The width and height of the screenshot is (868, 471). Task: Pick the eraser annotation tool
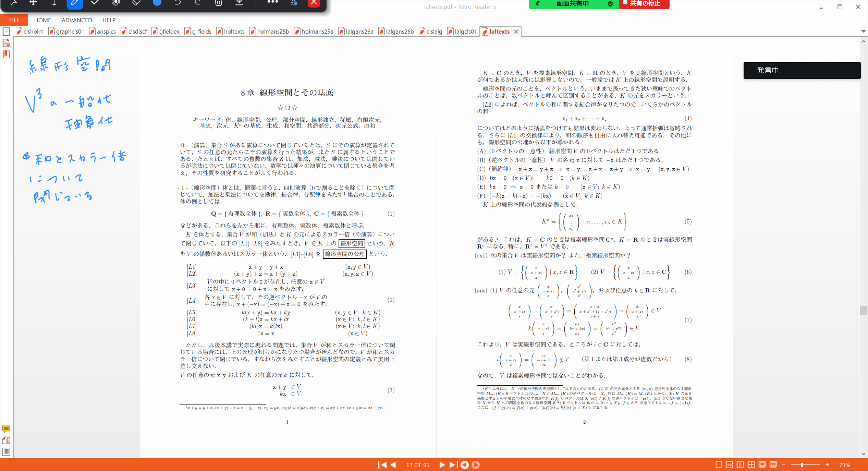click(136, 3)
